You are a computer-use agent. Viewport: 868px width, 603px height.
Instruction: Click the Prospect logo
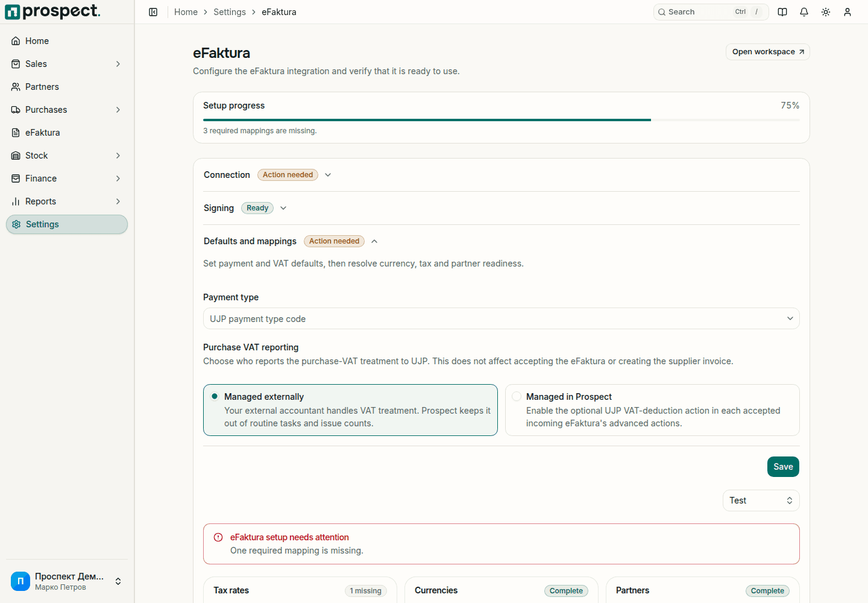click(x=52, y=11)
